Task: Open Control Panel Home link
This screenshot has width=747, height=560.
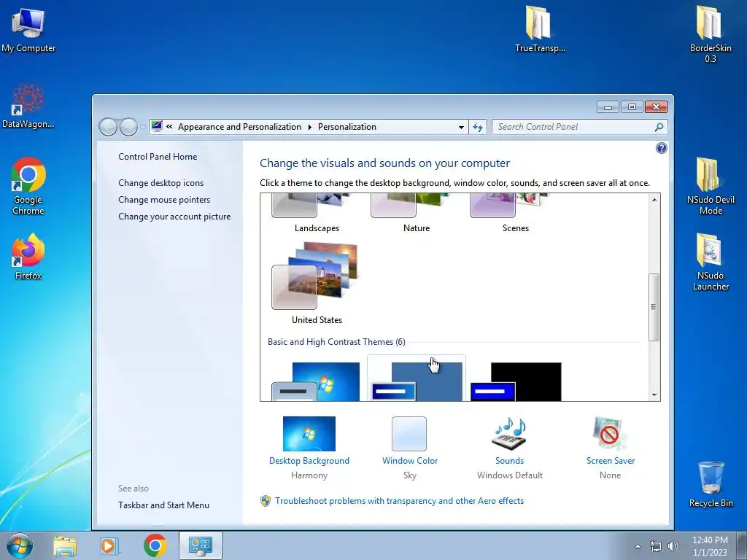Action: (158, 157)
